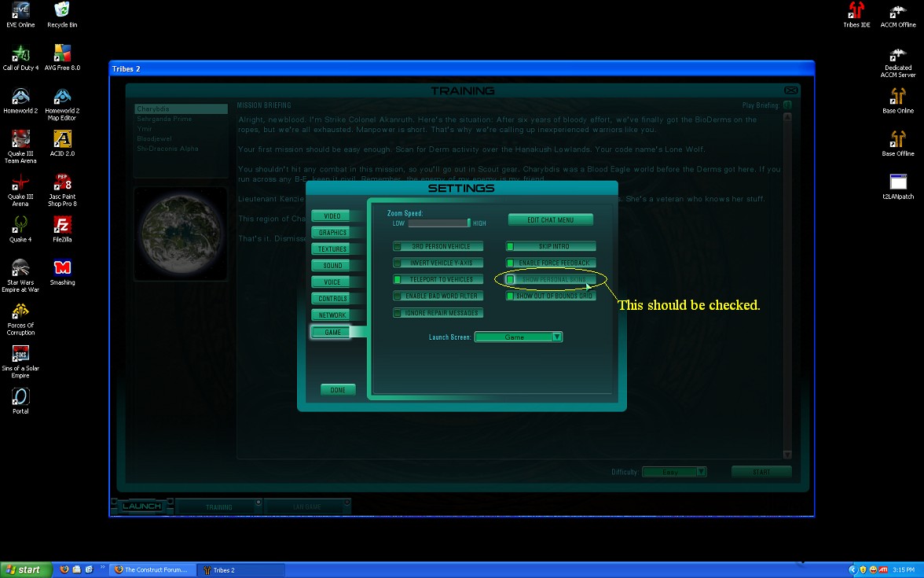Adjust the Zoom Speed slider
The height and width of the screenshot is (578, 924).
[439, 223]
